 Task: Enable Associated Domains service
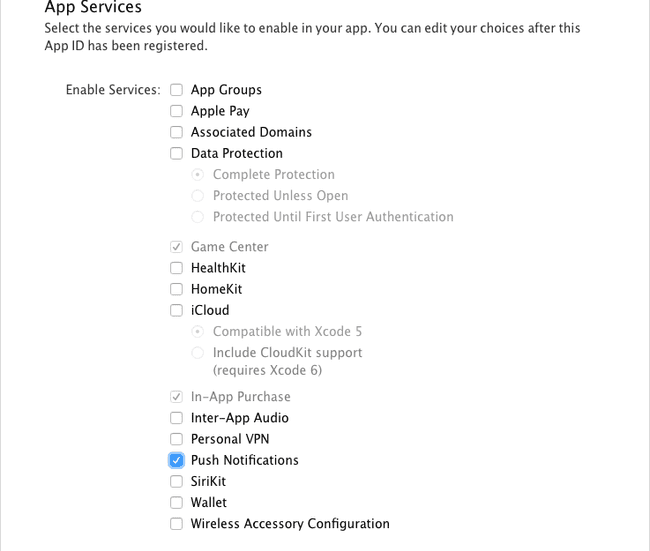point(176,132)
